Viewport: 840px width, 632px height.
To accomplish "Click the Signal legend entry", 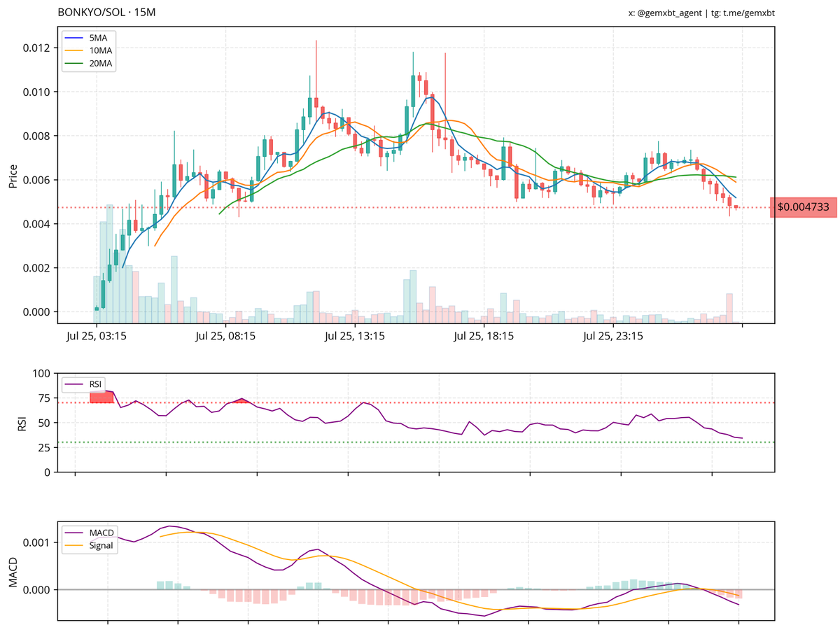I will pyautogui.click(x=90, y=545).
